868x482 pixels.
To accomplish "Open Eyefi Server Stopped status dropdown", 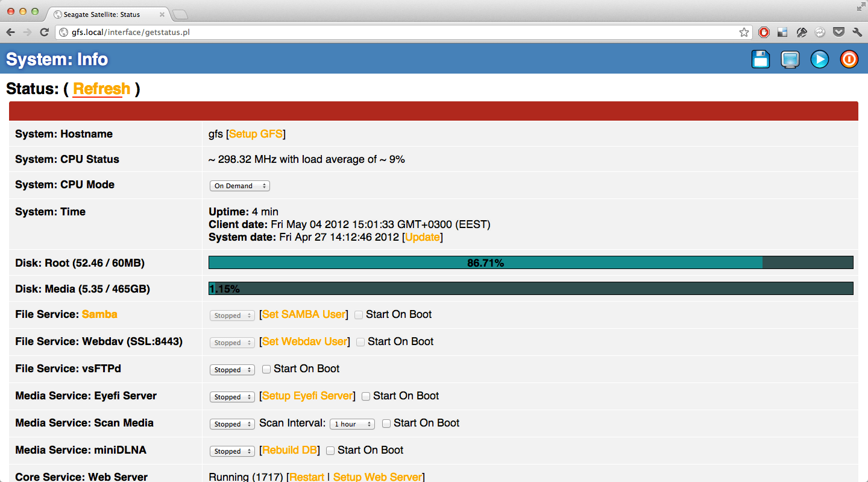I will 232,397.
